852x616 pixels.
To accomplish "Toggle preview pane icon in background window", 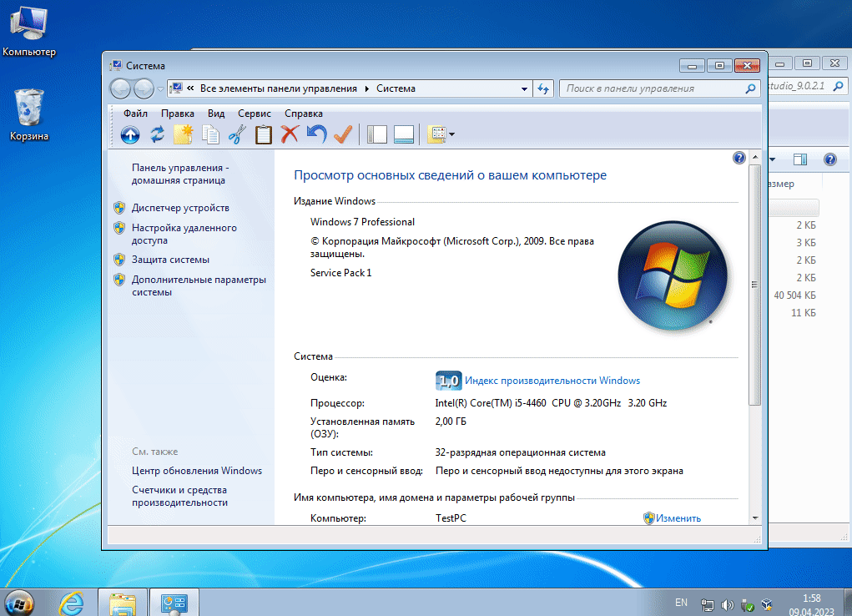I will (x=799, y=159).
